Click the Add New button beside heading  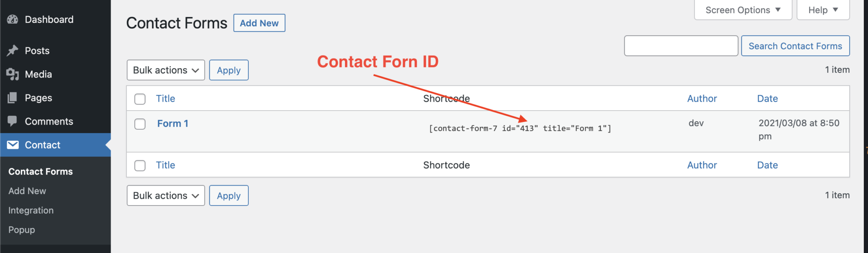click(x=259, y=23)
